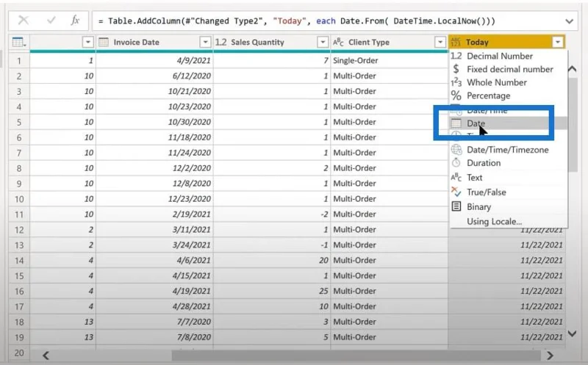
Task: Click the 3/24/2021 invoice date cell
Action: tap(154, 245)
